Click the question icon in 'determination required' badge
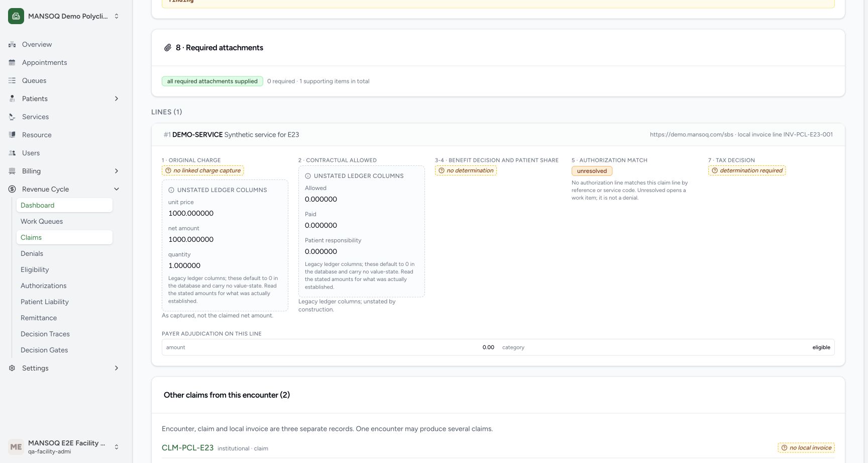868x463 pixels. tap(715, 170)
